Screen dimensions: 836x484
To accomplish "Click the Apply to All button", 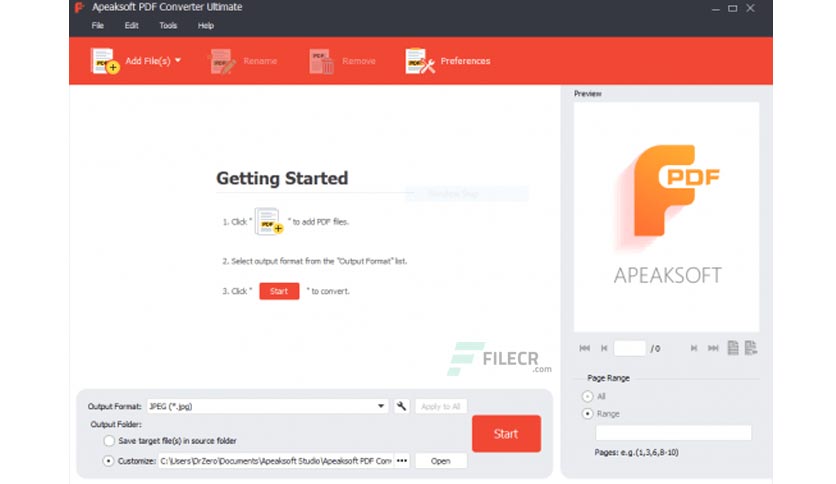I will (x=440, y=406).
